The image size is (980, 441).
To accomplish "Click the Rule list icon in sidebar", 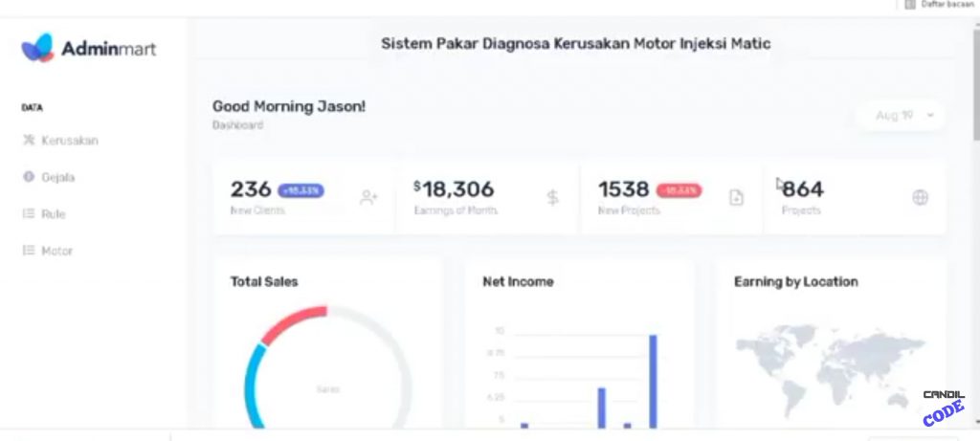I will (x=28, y=214).
